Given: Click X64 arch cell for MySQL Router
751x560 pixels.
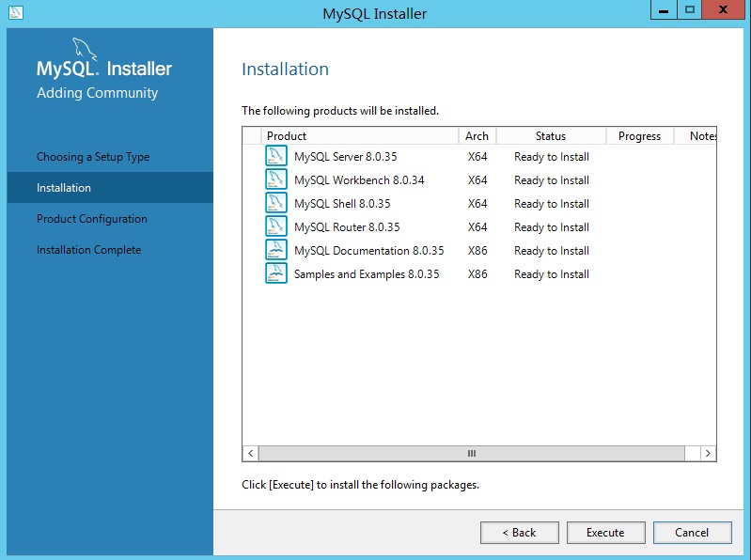Looking at the screenshot, I should pyautogui.click(x=477, y=226).
